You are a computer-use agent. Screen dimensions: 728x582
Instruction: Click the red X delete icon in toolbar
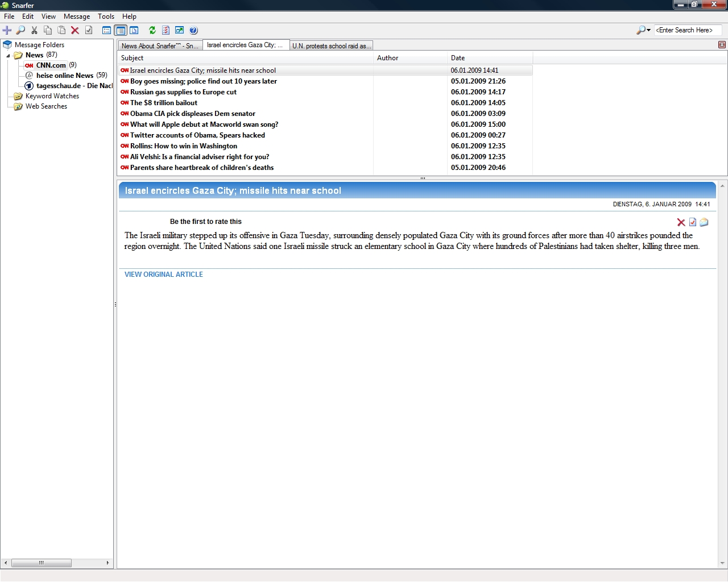point(75,30)
